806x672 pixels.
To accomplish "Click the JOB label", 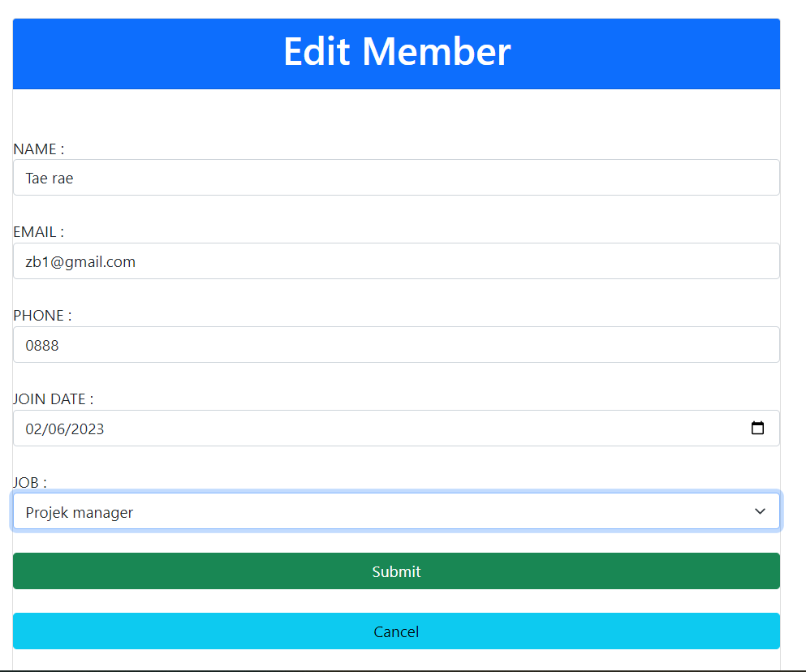I will point(28,482).
